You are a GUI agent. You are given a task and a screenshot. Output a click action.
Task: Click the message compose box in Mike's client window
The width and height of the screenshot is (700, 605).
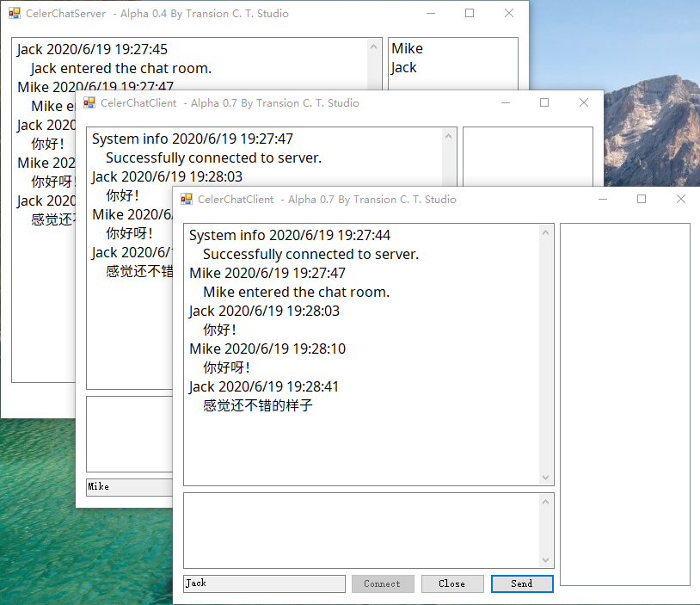point(130,434)
